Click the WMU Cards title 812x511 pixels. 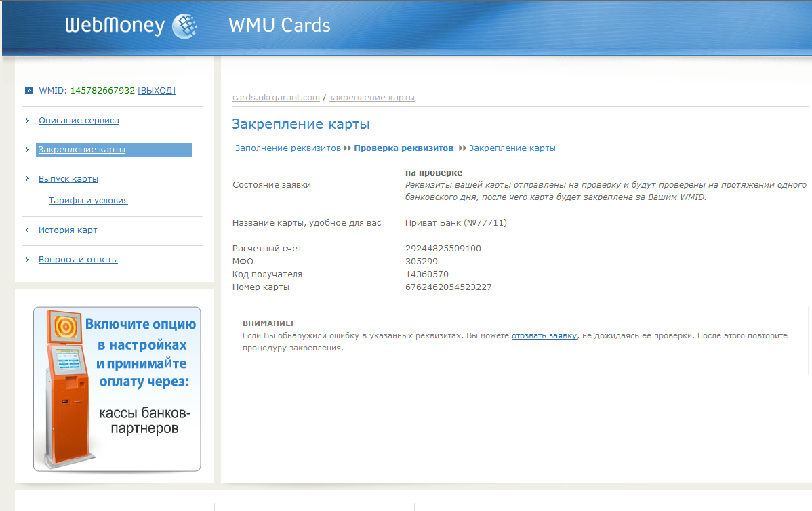point(279,25)
